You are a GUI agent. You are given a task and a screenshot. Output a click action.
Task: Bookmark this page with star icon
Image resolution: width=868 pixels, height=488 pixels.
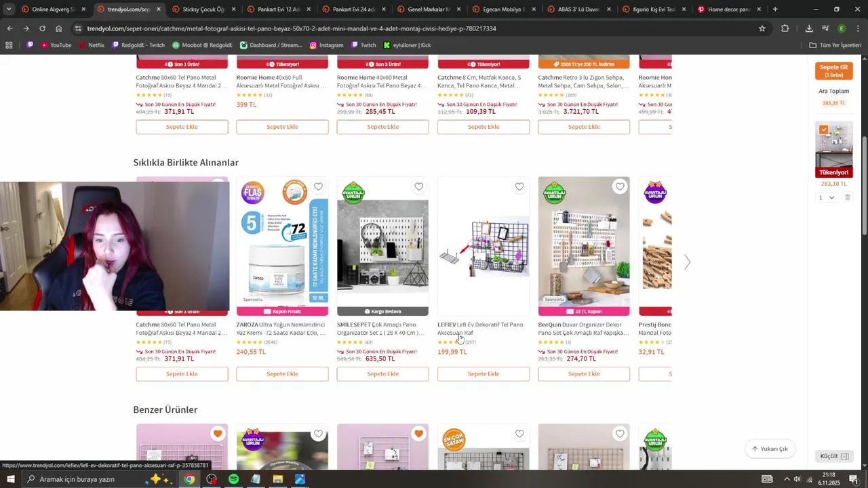(762, 28)
